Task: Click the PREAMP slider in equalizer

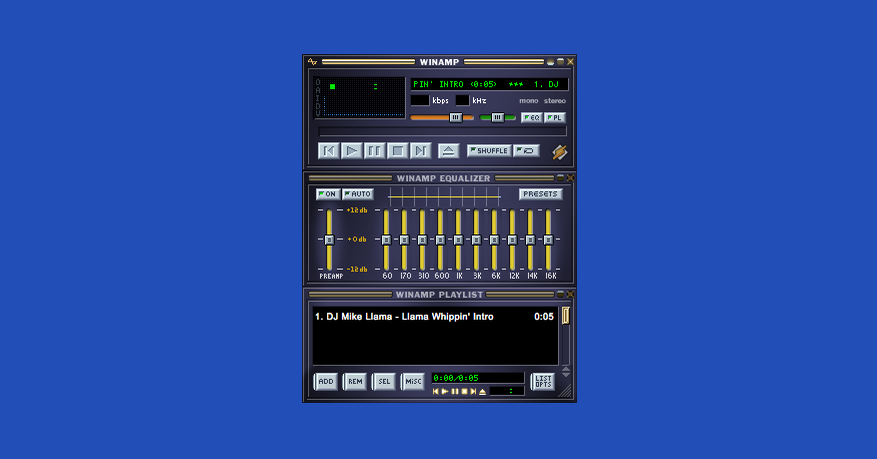Action: (329, 240)
